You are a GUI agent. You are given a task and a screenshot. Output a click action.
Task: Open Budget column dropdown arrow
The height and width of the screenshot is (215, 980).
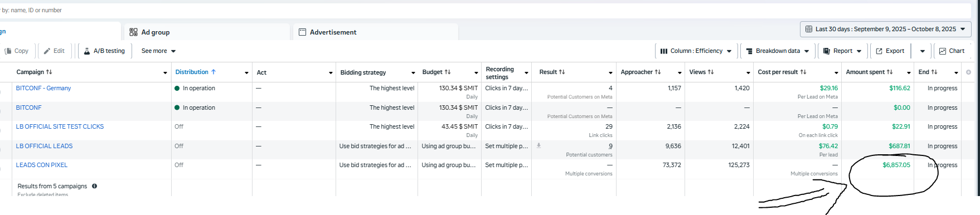[476, 73]
